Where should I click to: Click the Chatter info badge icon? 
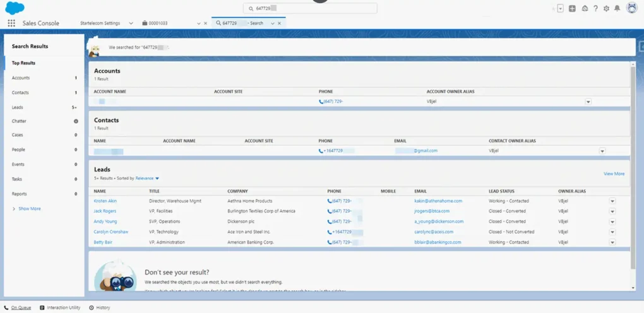[x=76, y=121]
